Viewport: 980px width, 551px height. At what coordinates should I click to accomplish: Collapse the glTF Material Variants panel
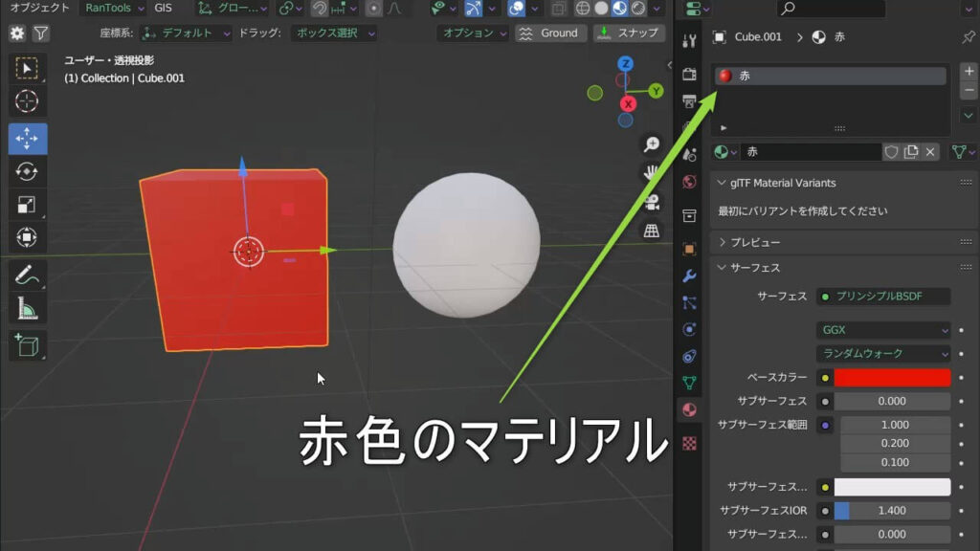point(722,183)
